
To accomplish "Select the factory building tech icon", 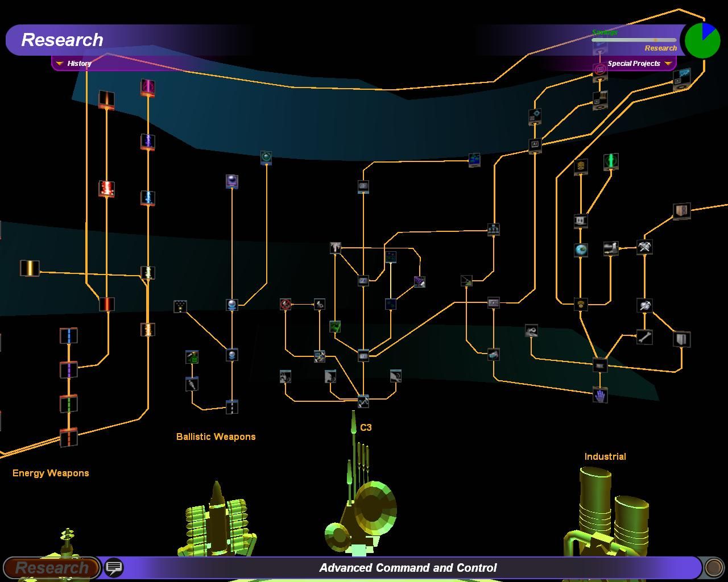I will pos(611,248).
